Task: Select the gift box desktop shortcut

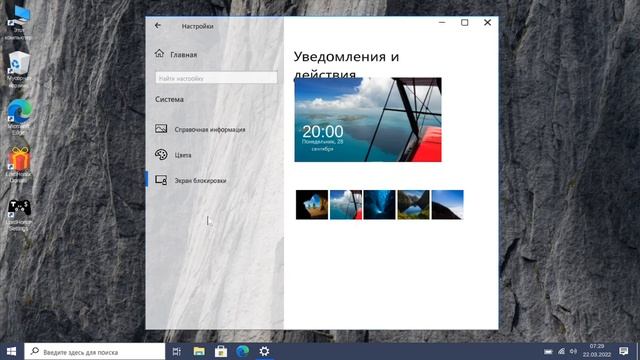Action: pos(19,164)
